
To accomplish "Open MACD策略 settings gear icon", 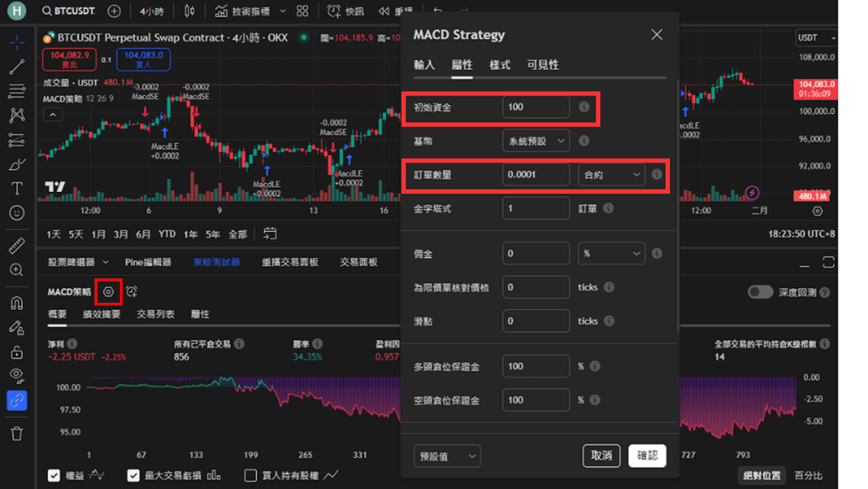I will [x=108, y=292].
